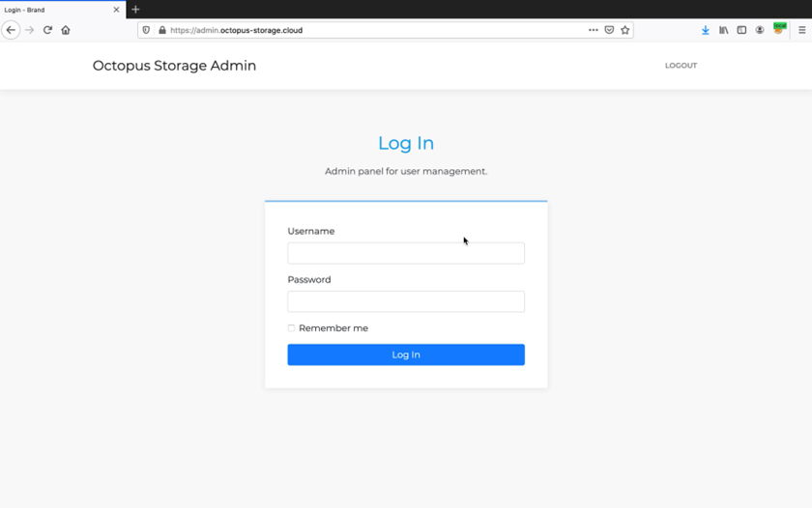Focus the Username input field
This screenshot has height=508, width=812.
click(406, 253)
